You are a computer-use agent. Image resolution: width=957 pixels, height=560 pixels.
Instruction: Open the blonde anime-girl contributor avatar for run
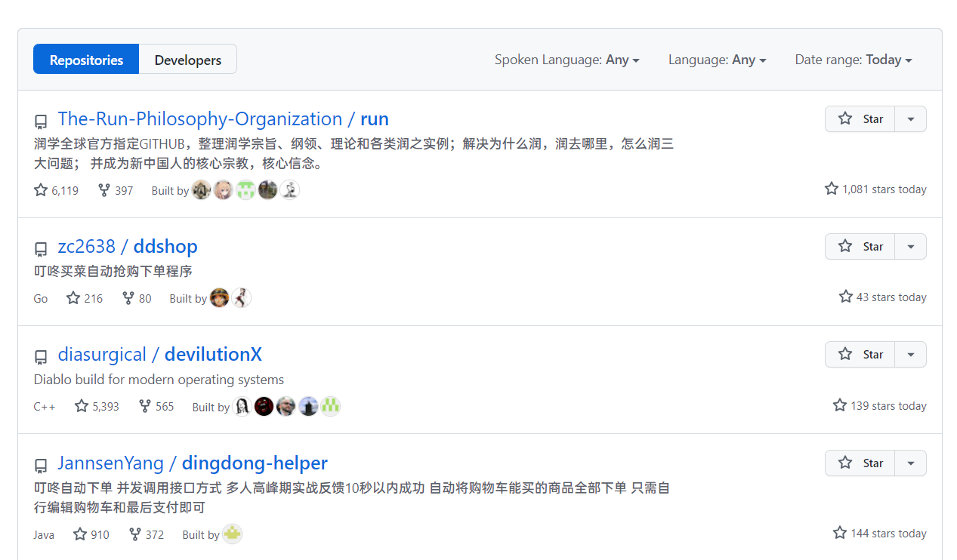click(224, 190)
